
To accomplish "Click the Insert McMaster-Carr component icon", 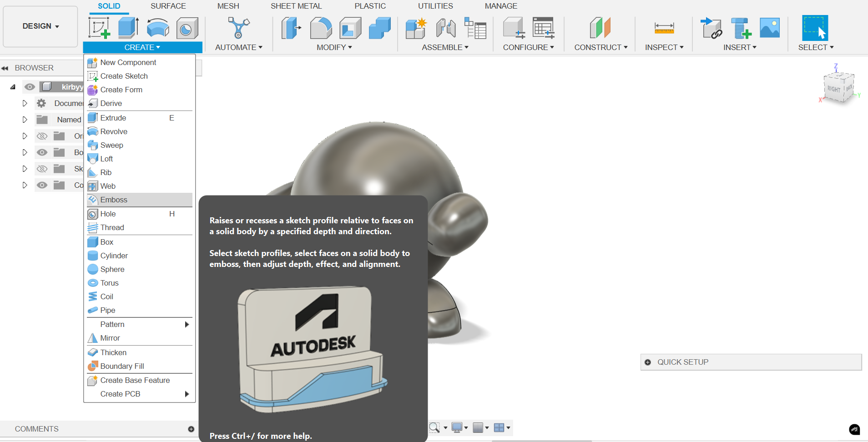I will [x=741, y=28].
